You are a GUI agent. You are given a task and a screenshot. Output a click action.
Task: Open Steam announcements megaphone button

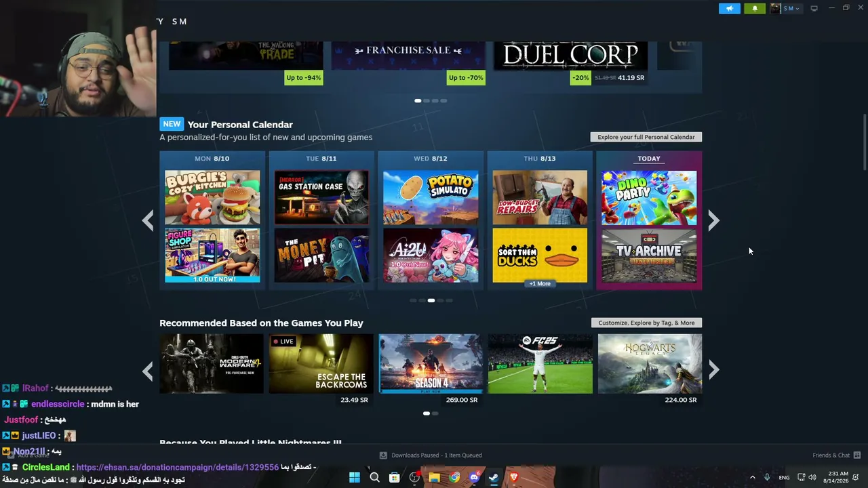tap(730, 8)
